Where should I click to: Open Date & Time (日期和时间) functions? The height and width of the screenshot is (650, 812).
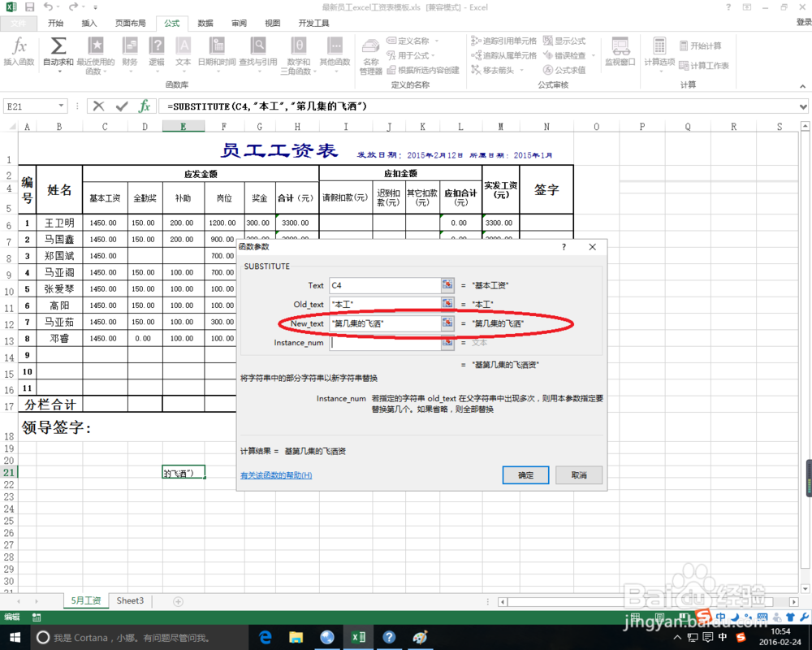point(217,53)
